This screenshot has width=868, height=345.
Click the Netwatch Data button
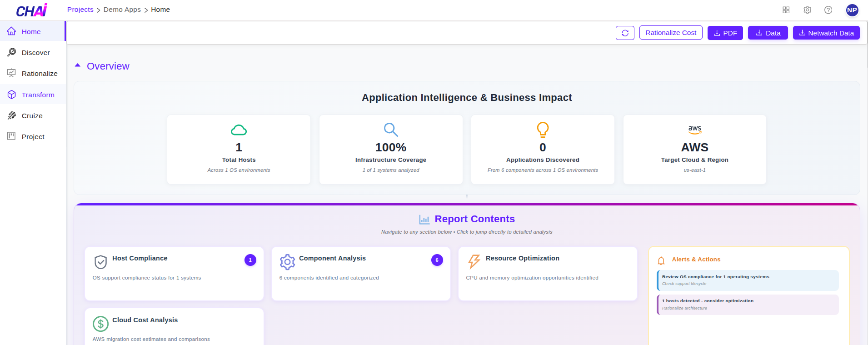[826, 33]
